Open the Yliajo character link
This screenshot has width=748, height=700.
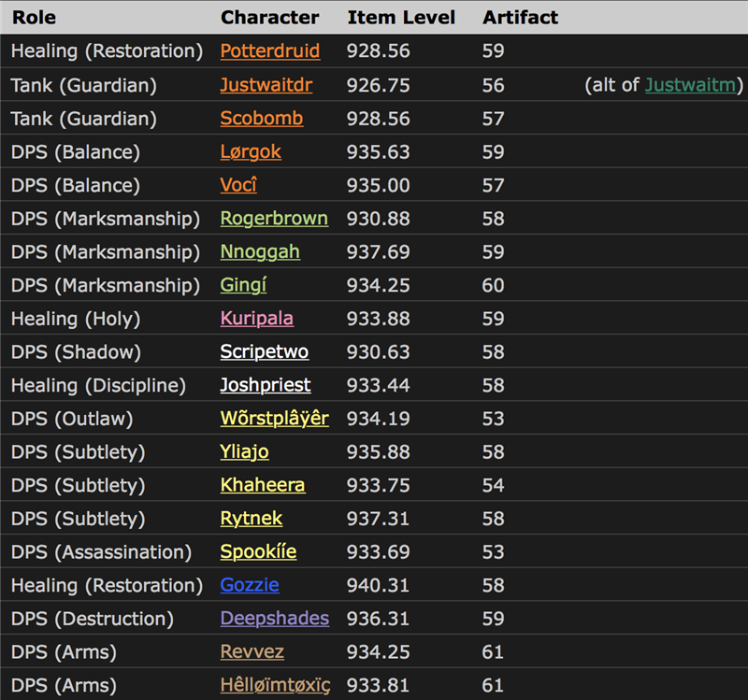(x=244, y=452)
